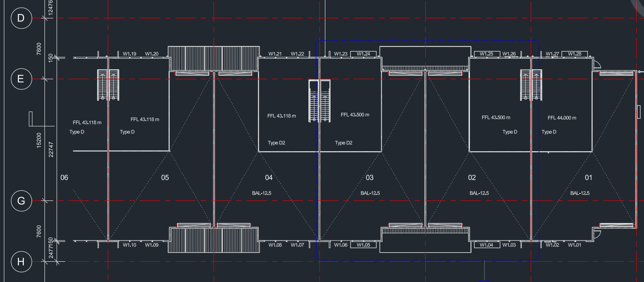The width and height of the screenshot is (644, 282).
Task: Click unit number 04
Action: click(269, 178)
